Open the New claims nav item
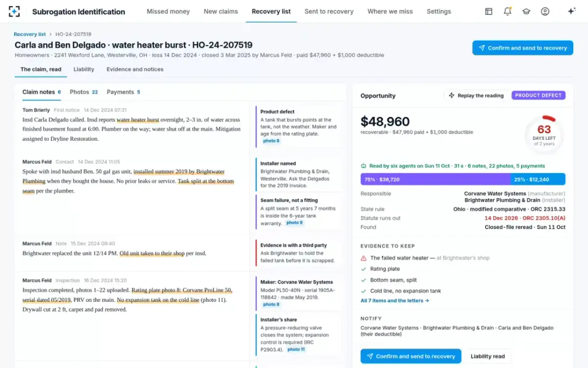The width and height of the screenshot is (588, 368). [x=220, y=11]
